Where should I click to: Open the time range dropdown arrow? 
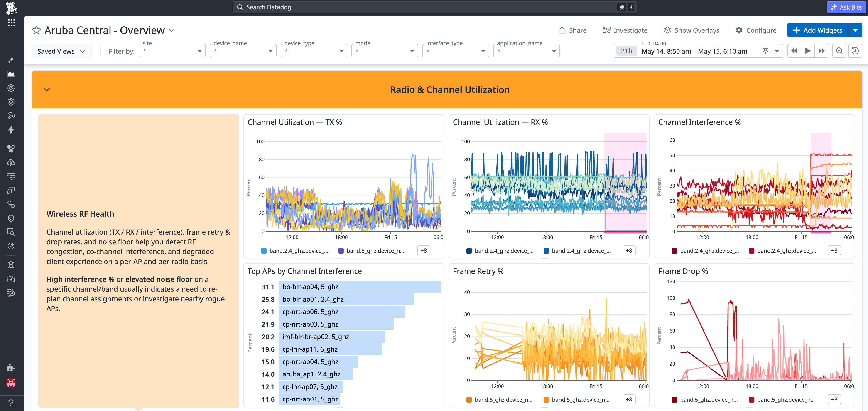click(x=777, y=51)
